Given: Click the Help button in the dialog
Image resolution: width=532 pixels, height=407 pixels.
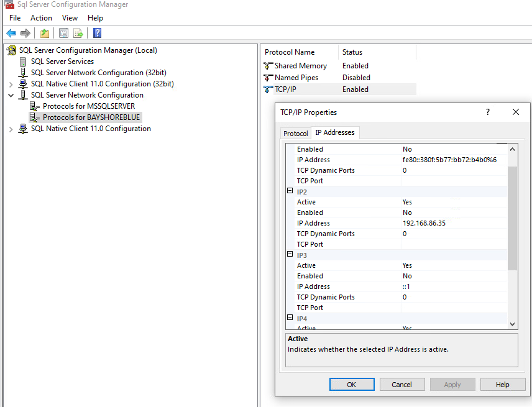Looking at the screenshot, I should tap(503, 385).
